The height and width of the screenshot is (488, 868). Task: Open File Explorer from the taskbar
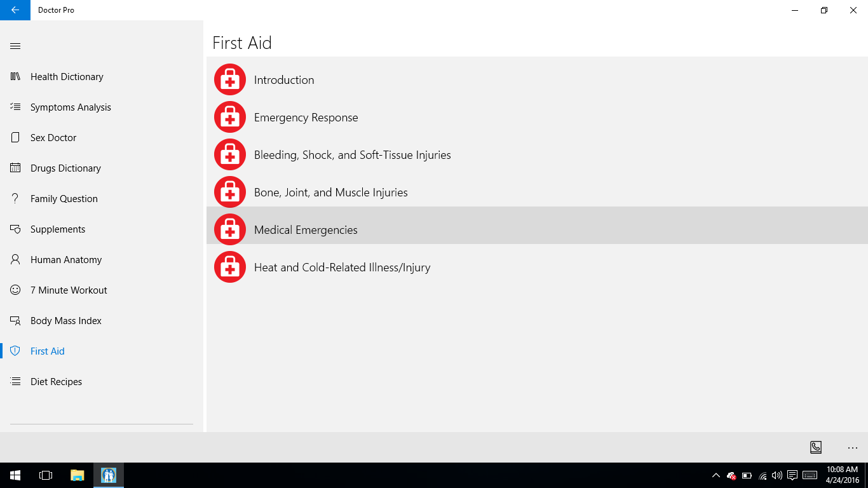click(x=78, y=475)
